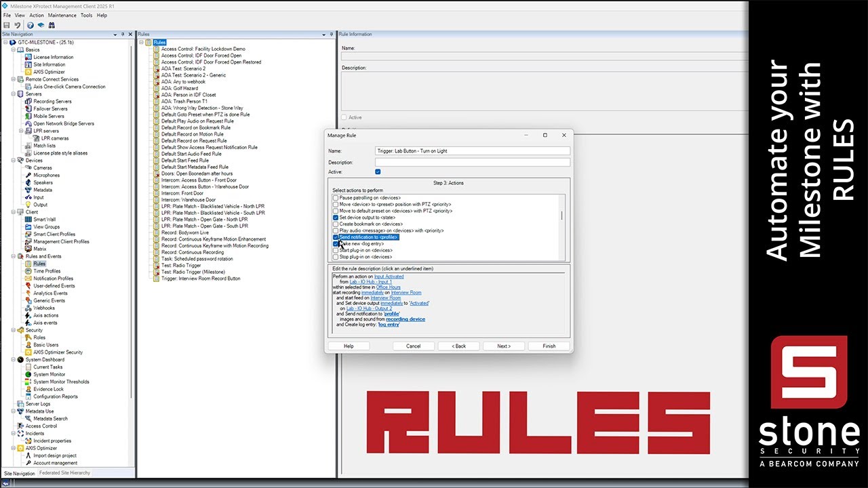Open the Help toolbar icon
Screen dimensions: 868x488
click(x=31, y=25)
